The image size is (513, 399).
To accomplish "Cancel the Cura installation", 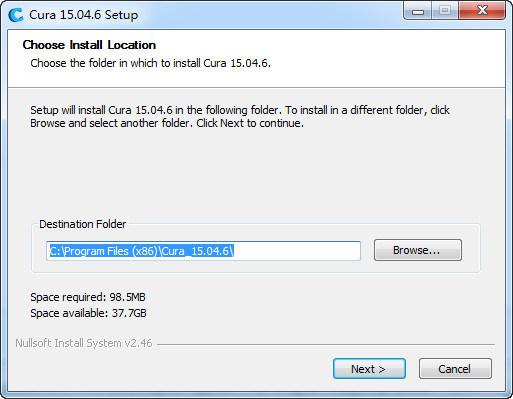I will click(455, 369).
